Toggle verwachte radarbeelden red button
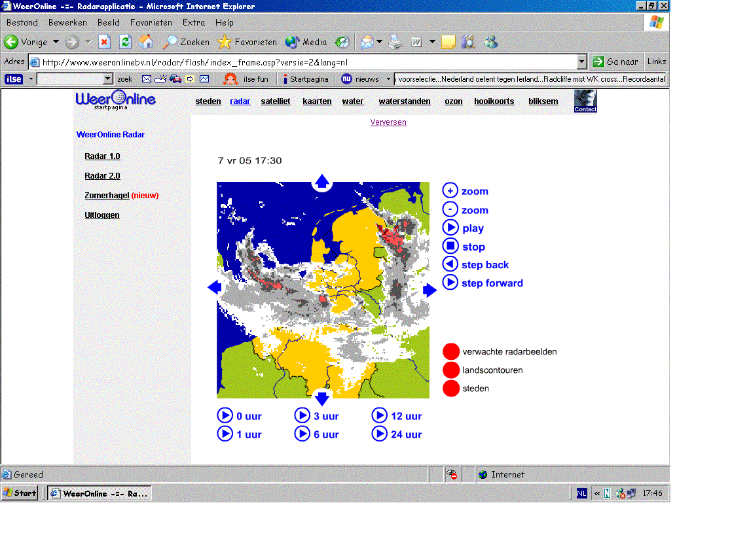Screen dimensions: 749x560 451,351
